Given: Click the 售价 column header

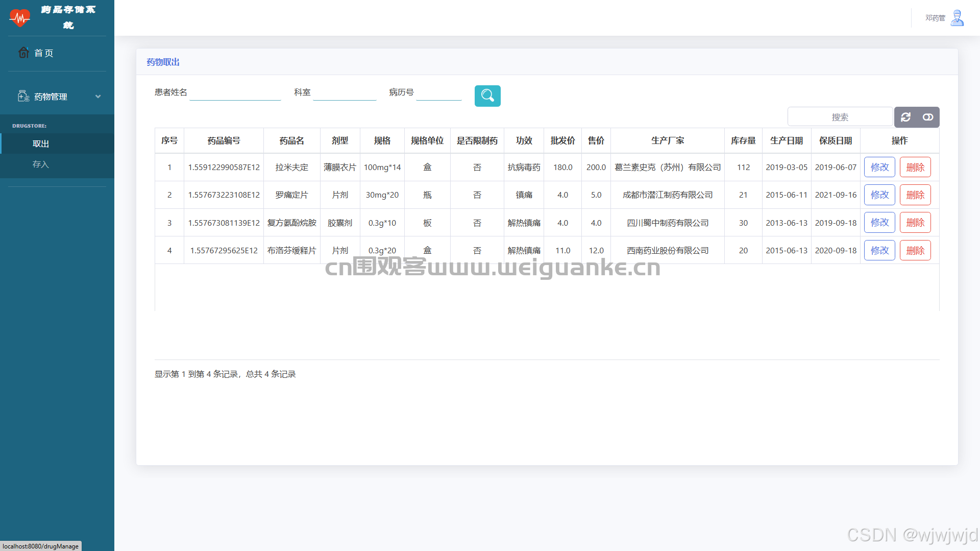Looking at the screenshot, I should 596,140.
